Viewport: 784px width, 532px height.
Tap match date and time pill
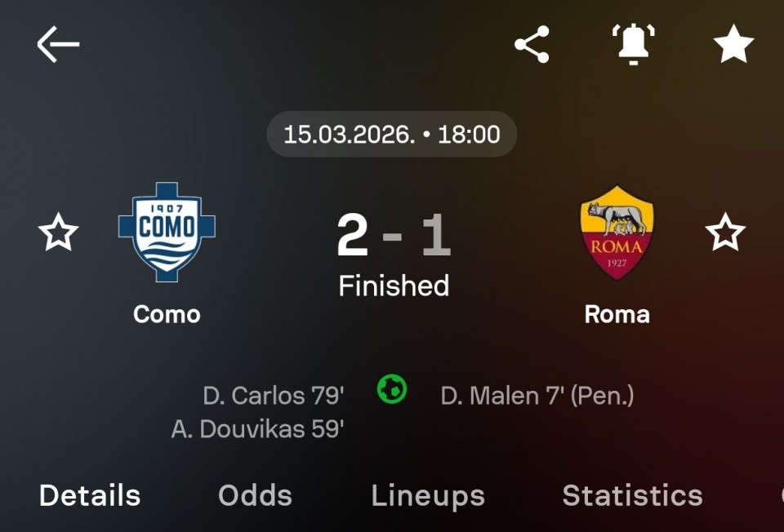pos(392,134)
